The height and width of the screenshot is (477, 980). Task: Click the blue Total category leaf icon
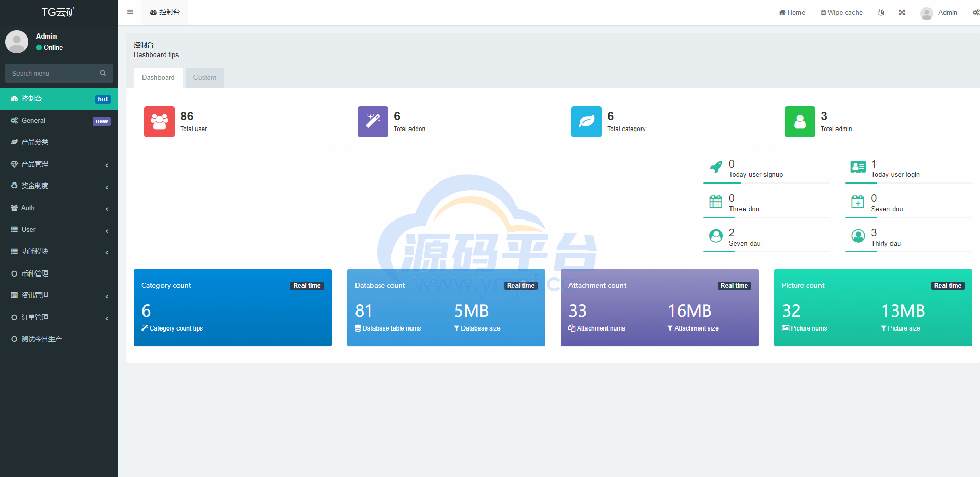tap(586, 122)
